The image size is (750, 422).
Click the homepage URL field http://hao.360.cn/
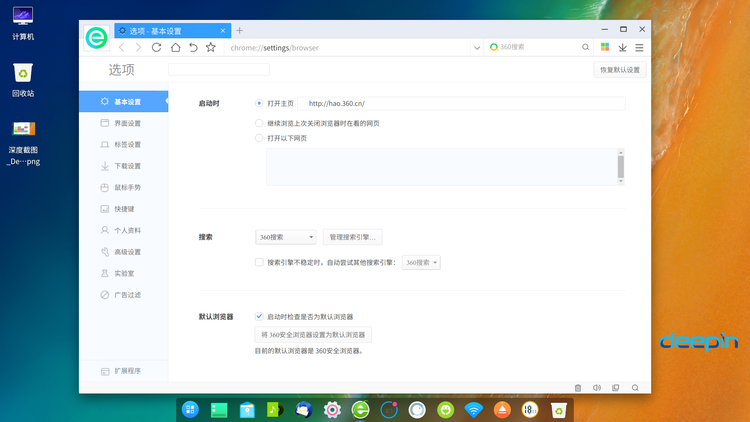click(x=461, y=103)
